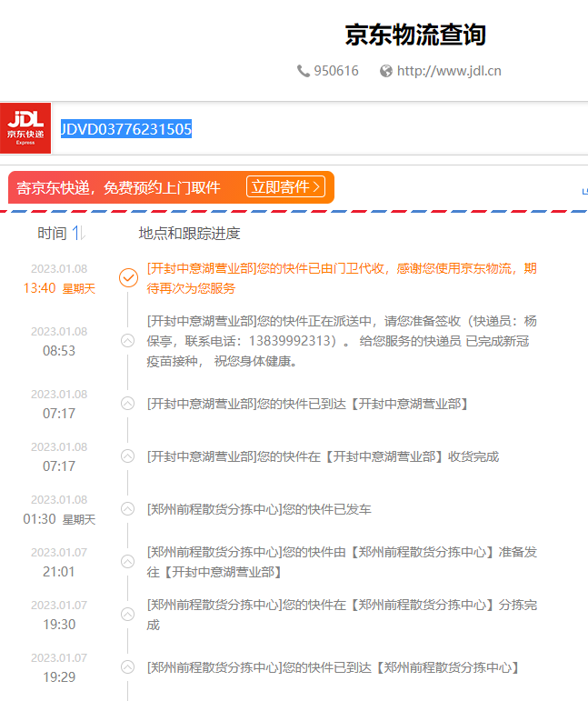The image size is (588, 701).
Task: Click the timeline marker for 21:01 entry
Action: [128, 562]
